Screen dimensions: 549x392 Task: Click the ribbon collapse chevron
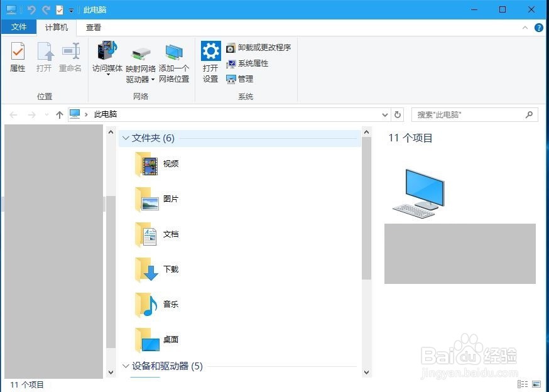(525, 27)
